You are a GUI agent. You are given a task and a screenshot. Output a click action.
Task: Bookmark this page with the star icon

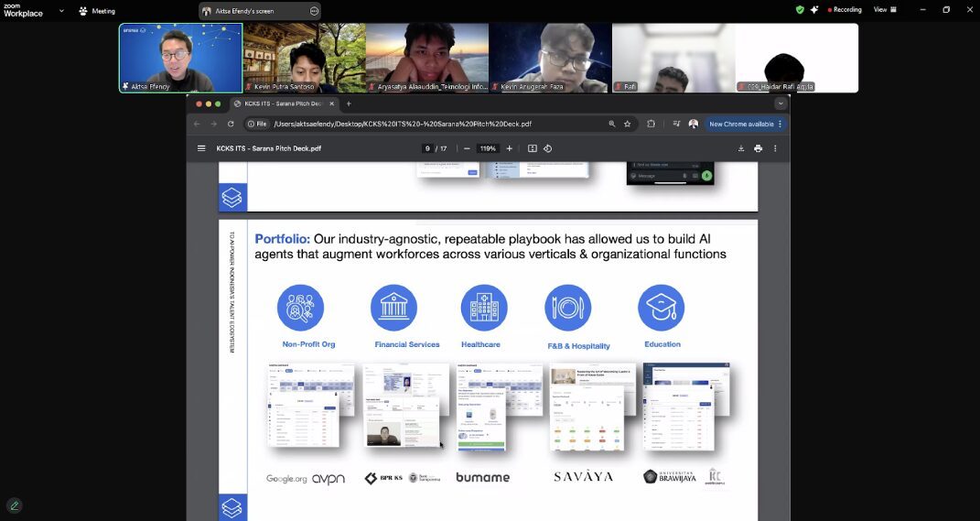tap(628, 124)
